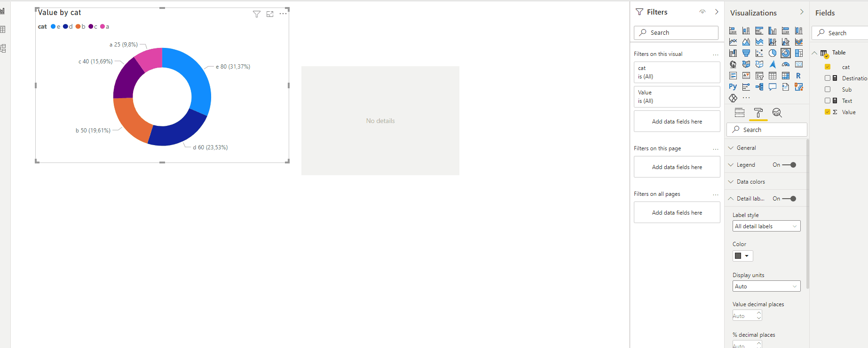Switch to the Format paint roller tab
The height and width of the screenshot is (348, 868).
[x=758, y=113]
